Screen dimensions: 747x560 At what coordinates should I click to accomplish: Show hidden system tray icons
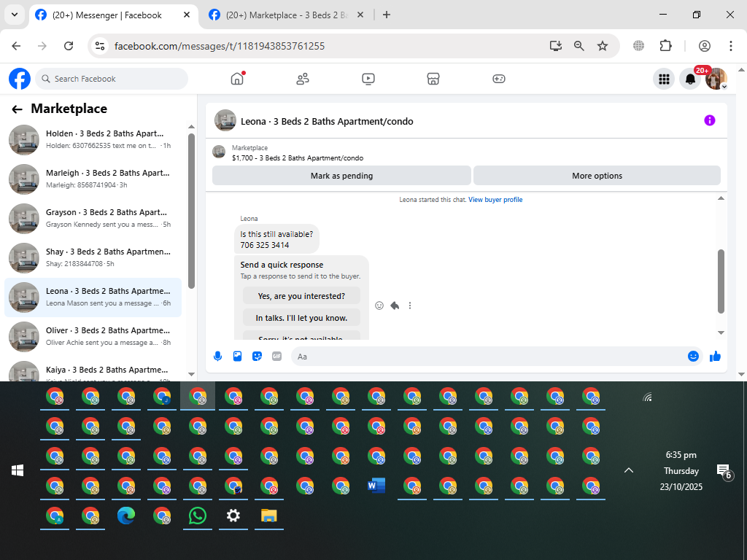[x=628, y=470]
